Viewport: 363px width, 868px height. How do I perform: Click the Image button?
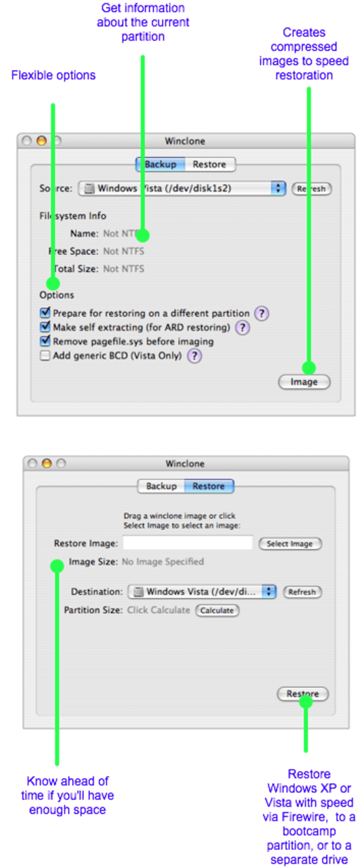pos(304,382)
